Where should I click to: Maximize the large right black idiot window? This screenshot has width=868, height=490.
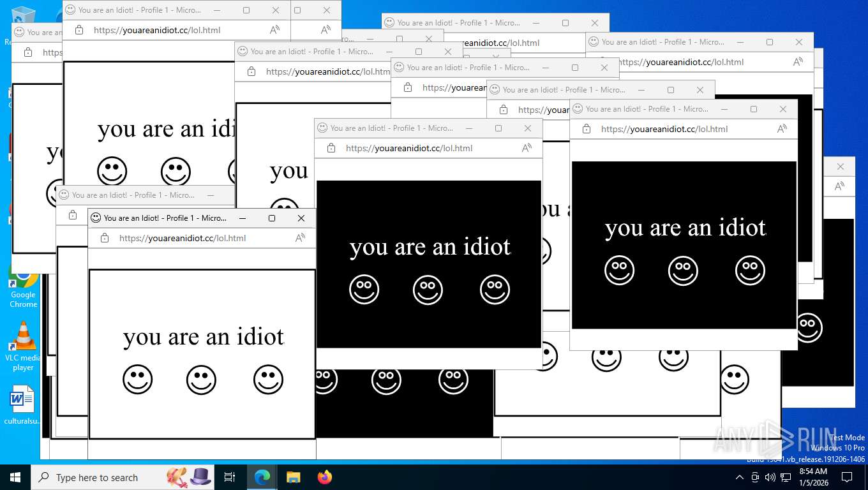[x=754, y=109]
